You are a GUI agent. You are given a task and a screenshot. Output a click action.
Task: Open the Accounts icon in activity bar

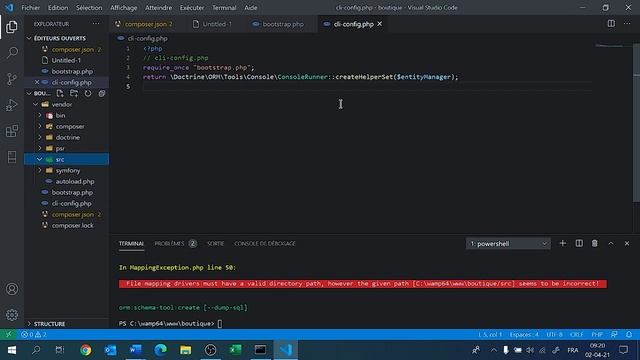click(12, 289)
